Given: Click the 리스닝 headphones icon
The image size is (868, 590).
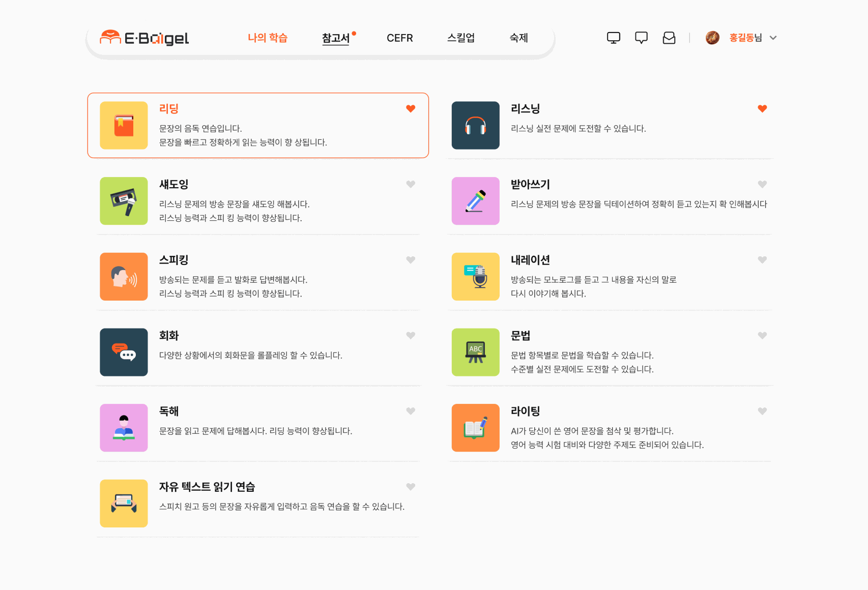Looking at the screenshot, I should point(475,125).
